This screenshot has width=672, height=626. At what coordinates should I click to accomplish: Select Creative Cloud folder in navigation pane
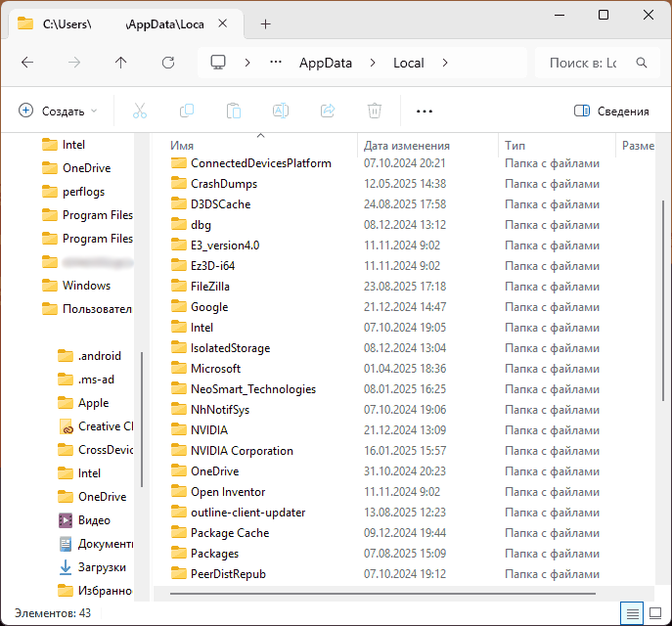pos(95,426)
